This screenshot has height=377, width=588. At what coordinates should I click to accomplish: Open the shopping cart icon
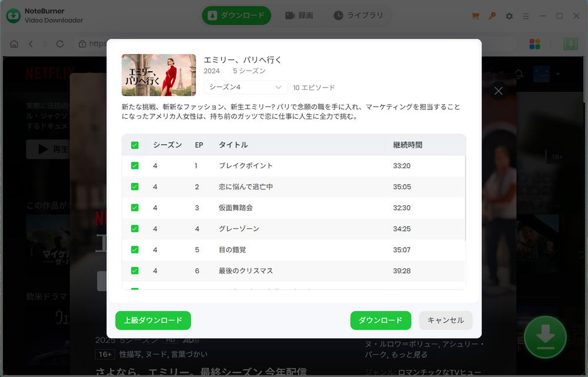[x=475, y=16]
